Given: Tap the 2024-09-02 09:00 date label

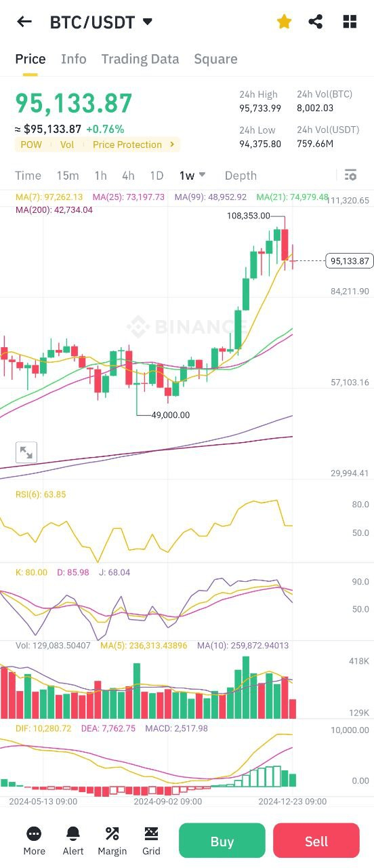Looking at the screenshot, I should click(167, 802).
